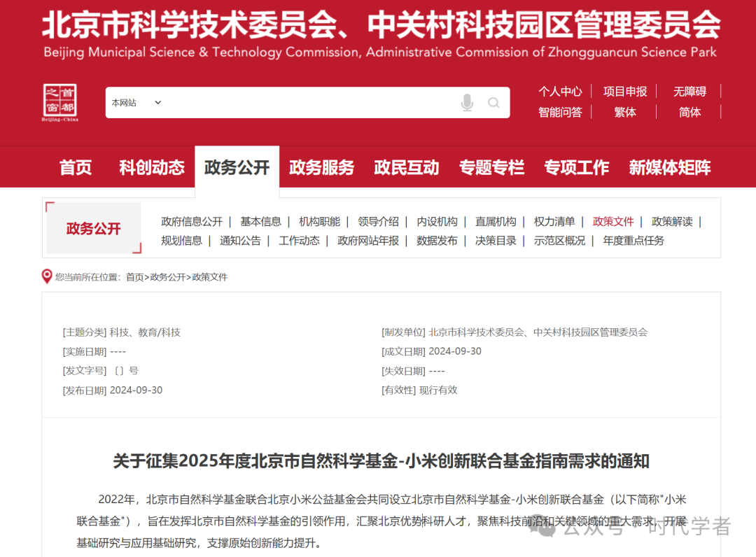Open 领导介绍 submenu link

378,222
